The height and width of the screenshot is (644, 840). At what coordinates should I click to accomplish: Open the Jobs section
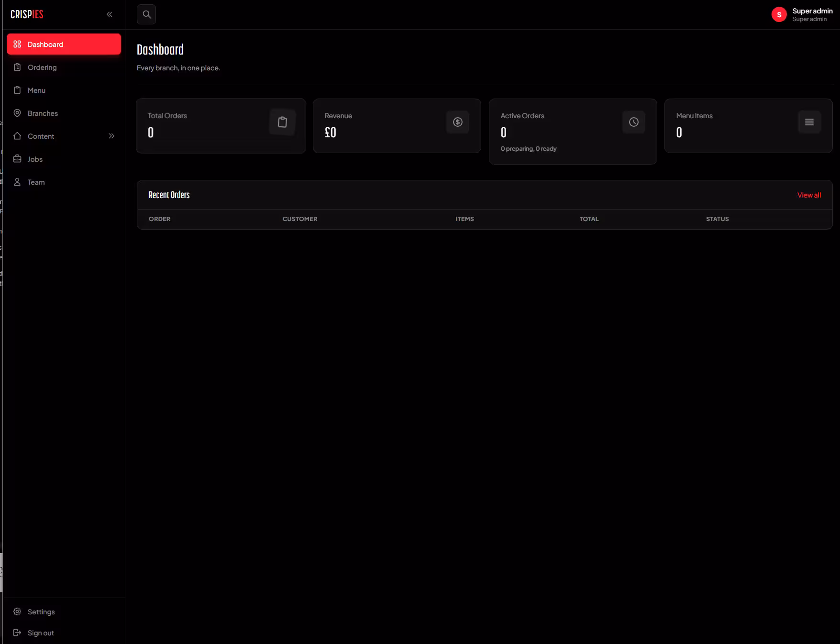click(64, 159)
